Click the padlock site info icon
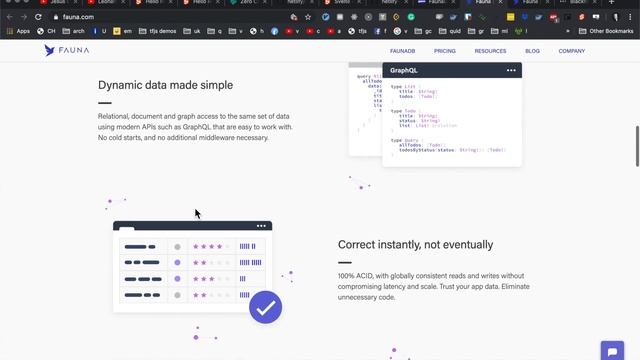 [x=56, y=17]
